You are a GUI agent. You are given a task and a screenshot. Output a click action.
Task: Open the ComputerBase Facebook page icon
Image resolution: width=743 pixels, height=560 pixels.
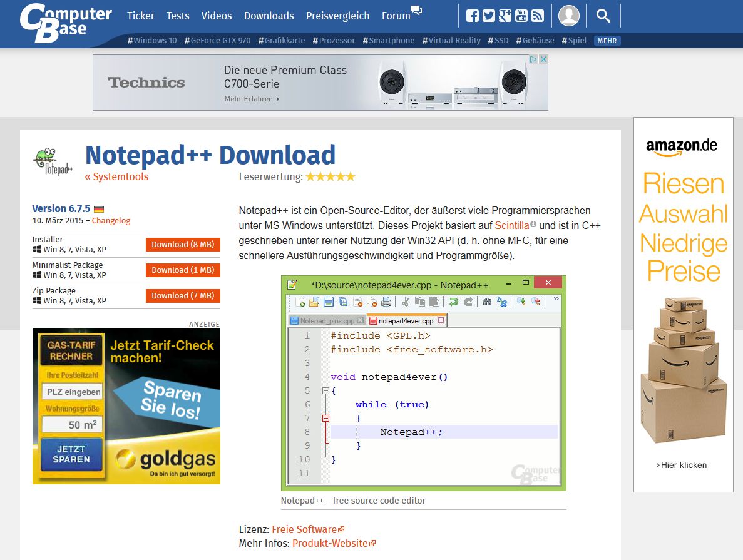point(472,16)
